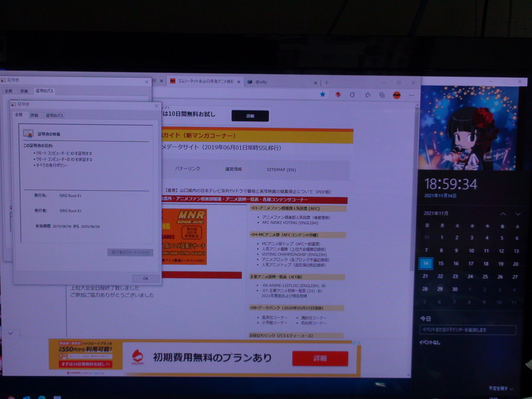Click the 2021年11月 calendar header
532x399 pixels.
pos(436,213)
